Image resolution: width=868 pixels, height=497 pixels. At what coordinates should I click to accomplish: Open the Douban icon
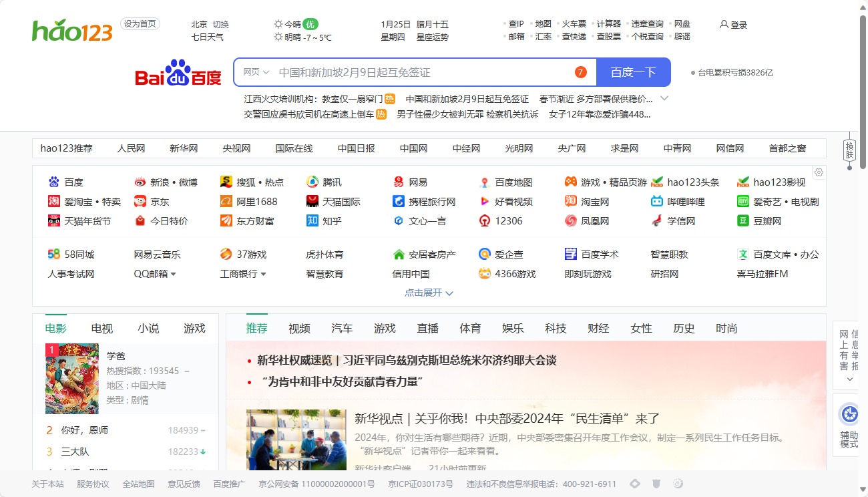tap(742, 220)
